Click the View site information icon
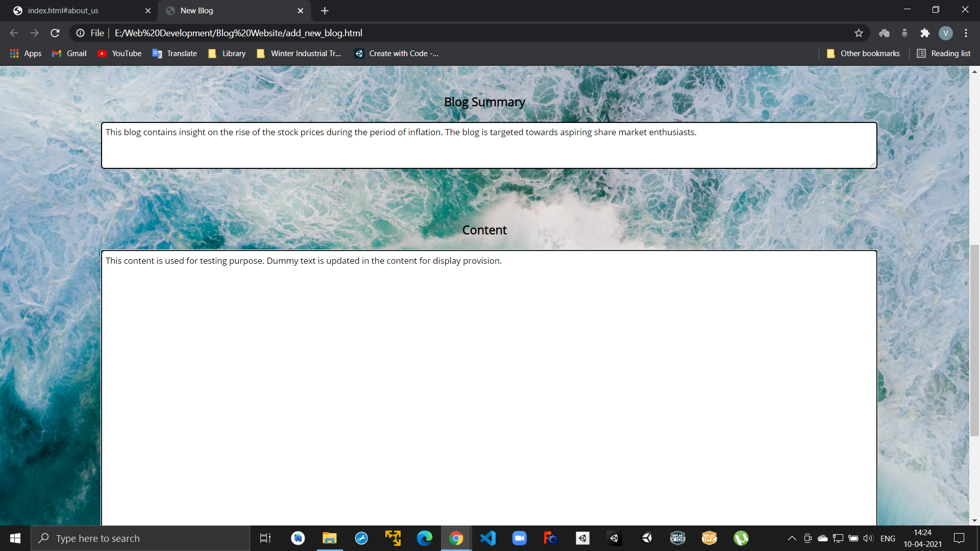 [80, 33]
